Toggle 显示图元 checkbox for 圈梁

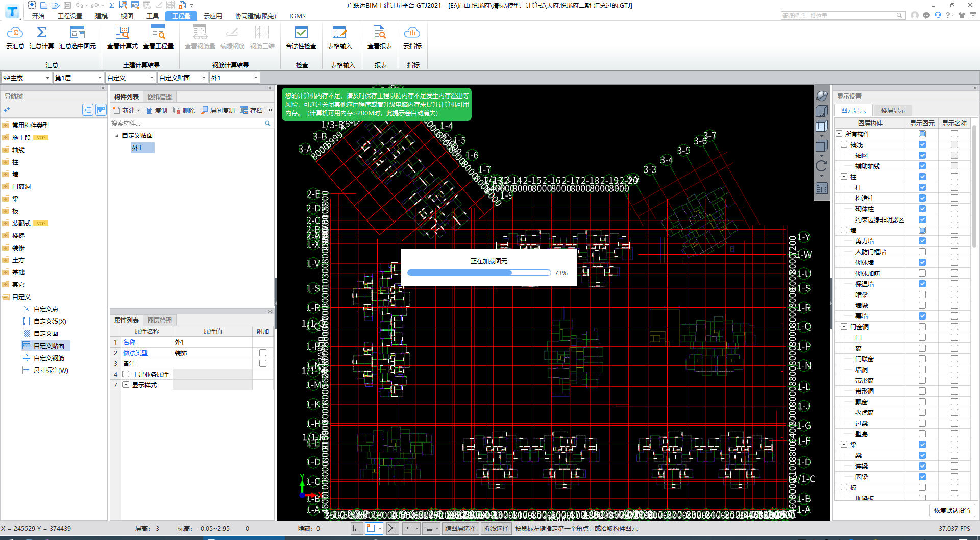(x=922, y=477)
